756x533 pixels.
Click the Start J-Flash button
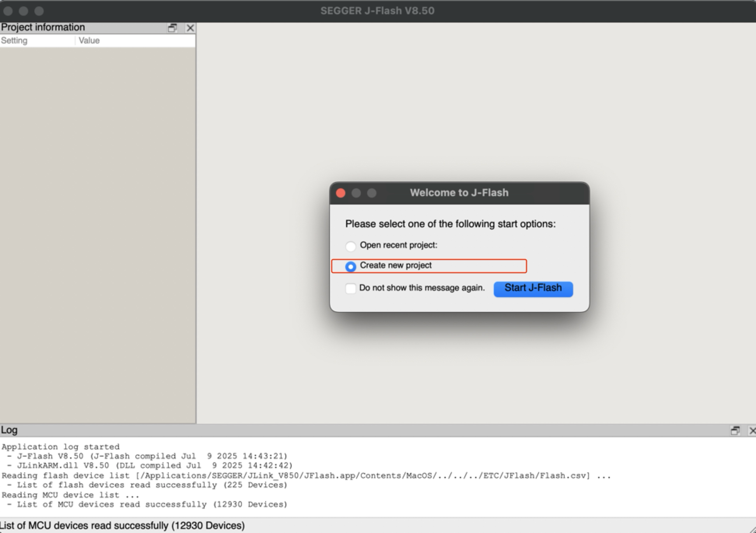[x=533, y=289]
